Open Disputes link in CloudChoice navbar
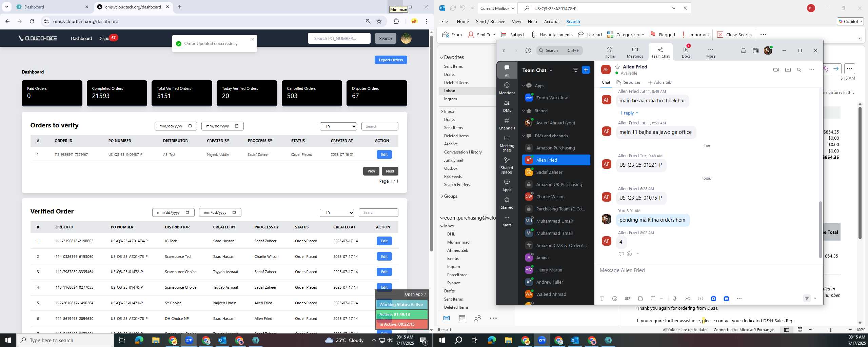 pyautogui.click(x=104, y=38)
